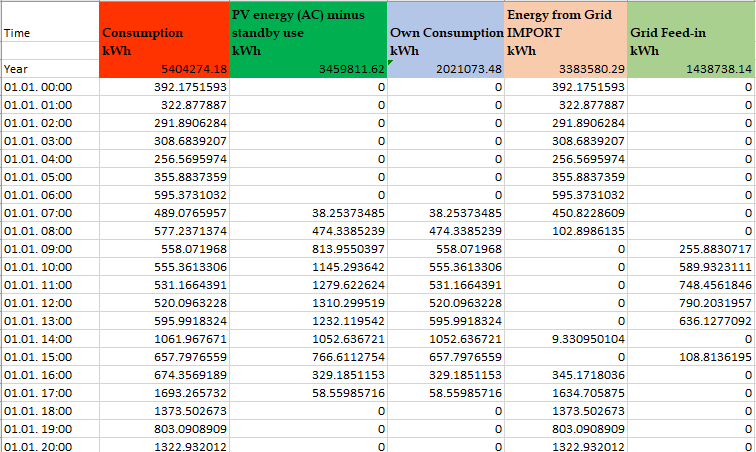This screenshot has height=452, width=756.
Task: Select yearly PV total 3459811.62
Action: click(308, 69)
